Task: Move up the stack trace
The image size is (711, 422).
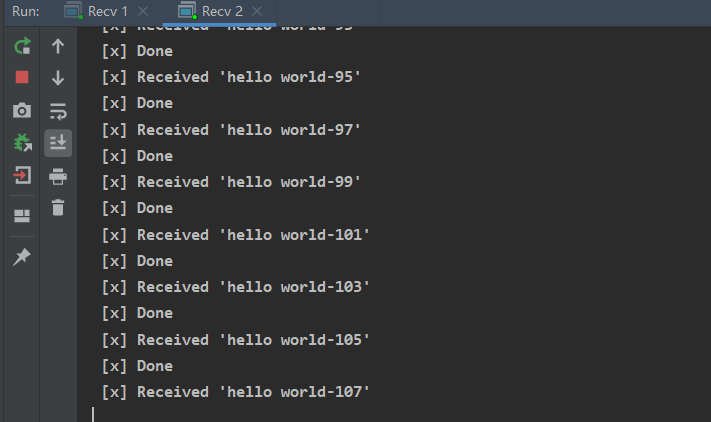Action: point(58,46)
